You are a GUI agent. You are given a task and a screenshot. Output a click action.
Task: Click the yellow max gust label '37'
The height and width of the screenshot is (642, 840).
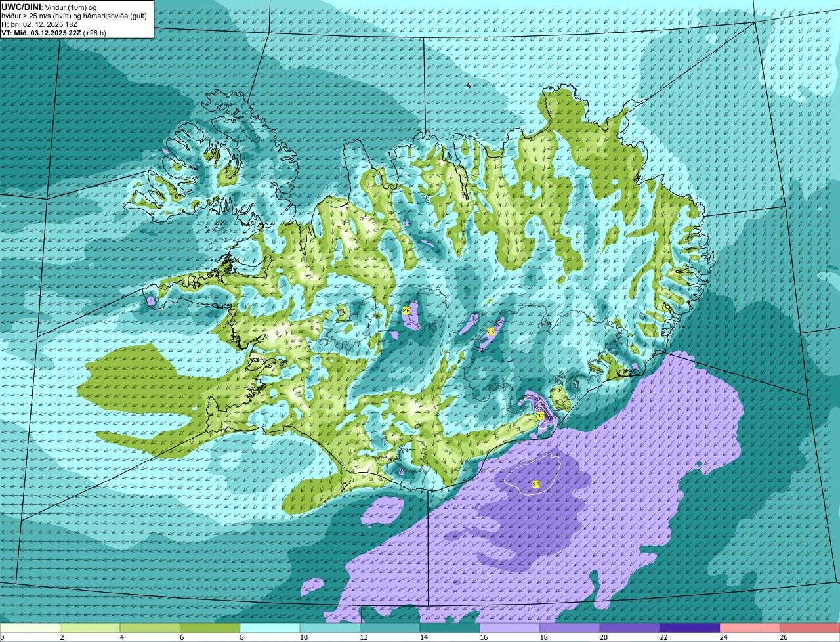[x=541, y=416]
